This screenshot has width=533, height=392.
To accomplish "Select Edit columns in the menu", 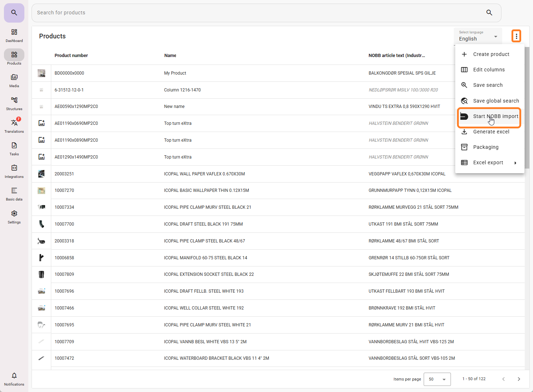I will [x=489, y=70].
